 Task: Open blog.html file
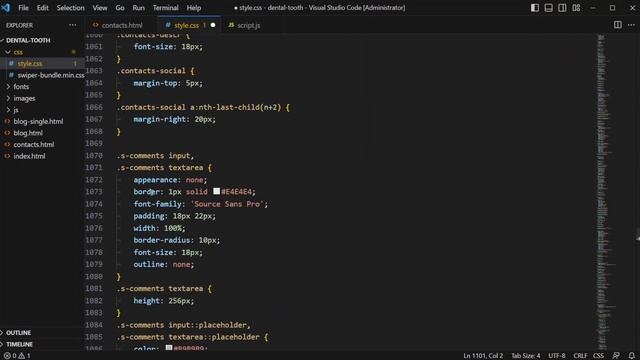pyautogui.click(x=28, y=133)
